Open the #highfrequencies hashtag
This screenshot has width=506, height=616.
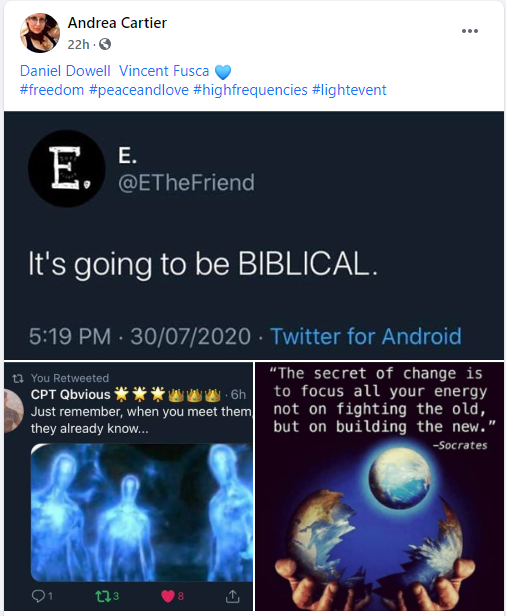pos(250,90)
